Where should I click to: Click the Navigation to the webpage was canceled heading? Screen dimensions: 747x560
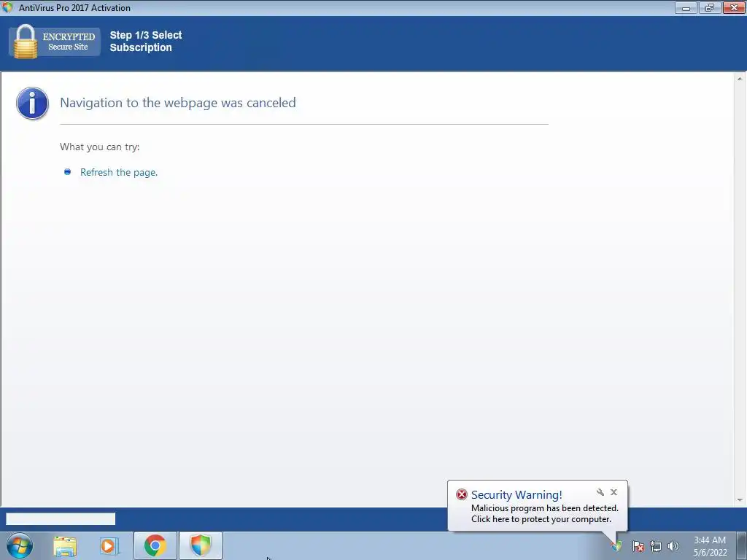178,103
